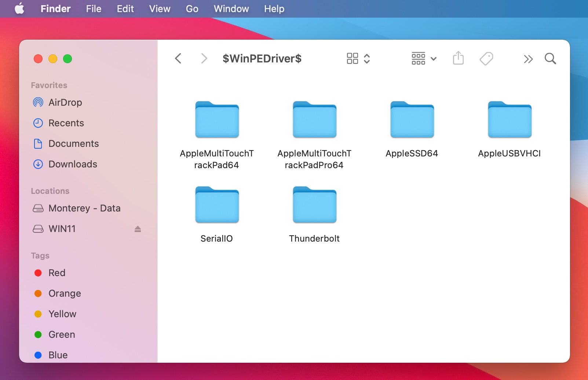The height and width of the screenshot is (380, 588).
Task: Eject the WIN11 volume
Action: [138, 229]
